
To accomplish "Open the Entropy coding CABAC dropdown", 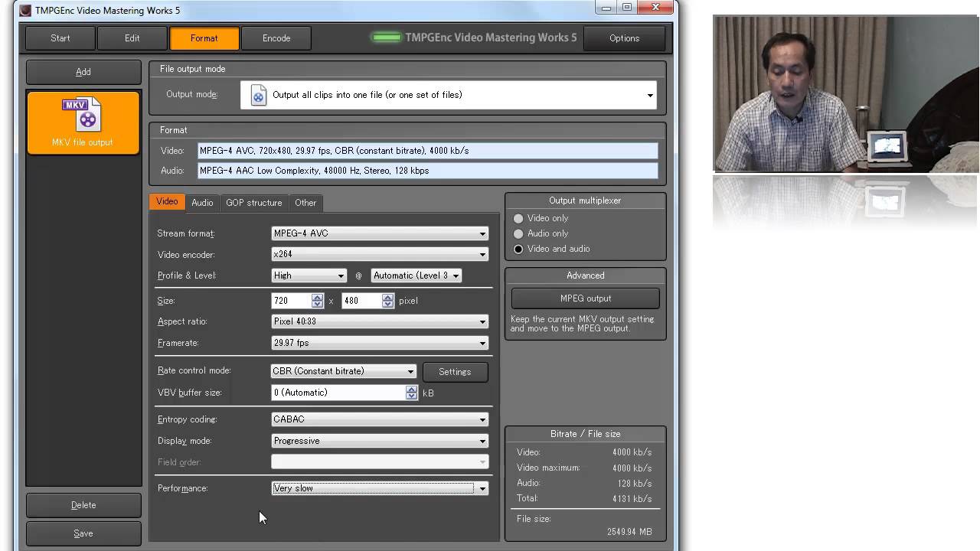I will (x=380, y=419).
